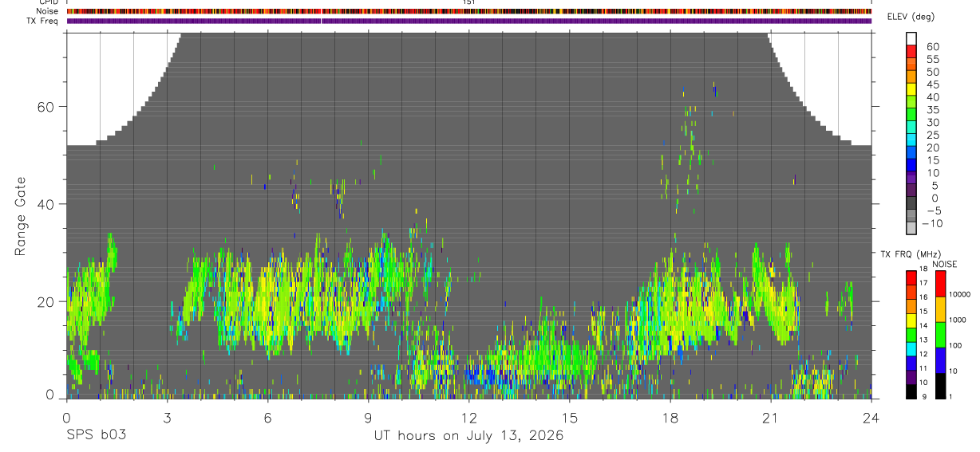
Task: Select the 10000 label on the NOISE scale
Action: coord(959,295)
